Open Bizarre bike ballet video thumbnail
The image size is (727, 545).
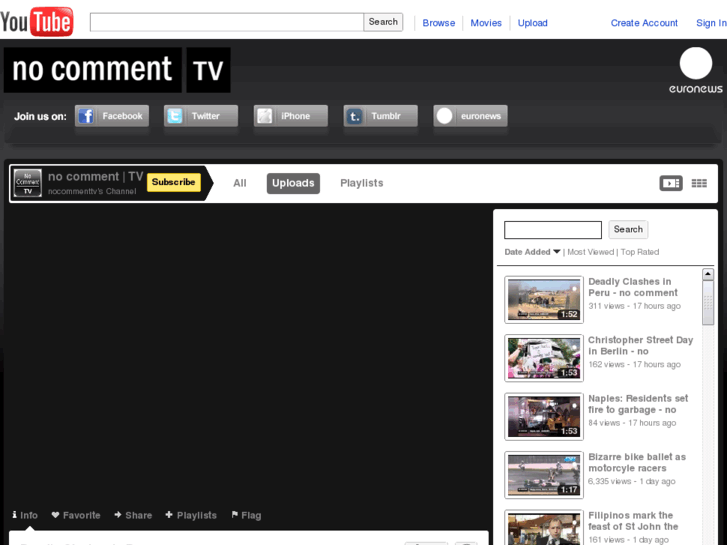[544, 475]
